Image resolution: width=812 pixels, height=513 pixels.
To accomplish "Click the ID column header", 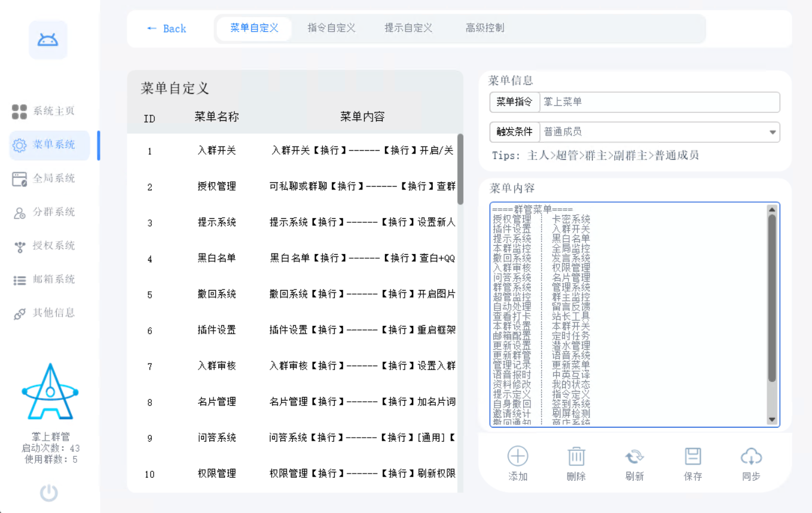I will [x=149, y=119].
